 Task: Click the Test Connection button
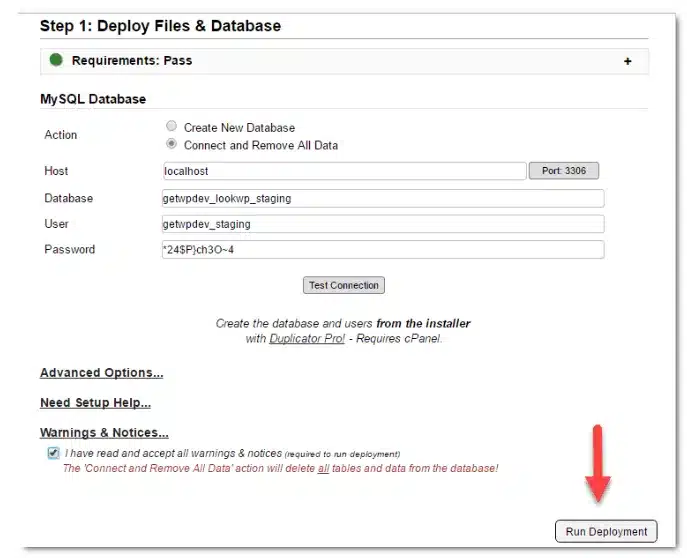(x=344, y=285)
